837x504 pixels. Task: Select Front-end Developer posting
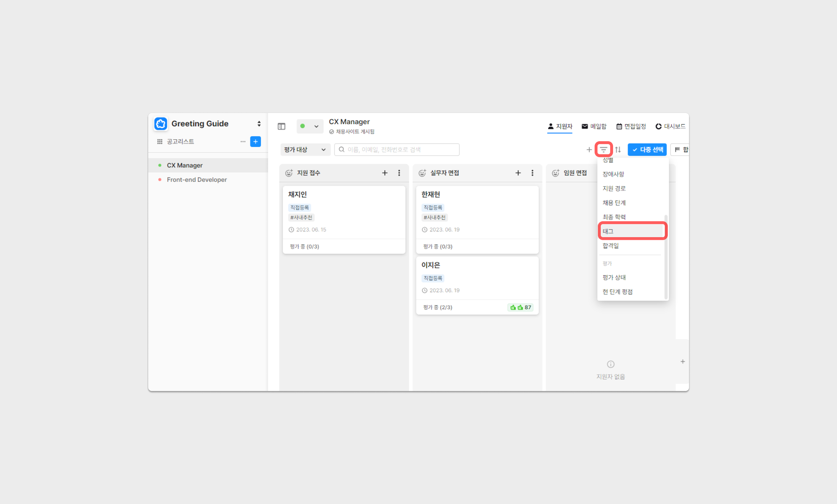coord(197,180)
